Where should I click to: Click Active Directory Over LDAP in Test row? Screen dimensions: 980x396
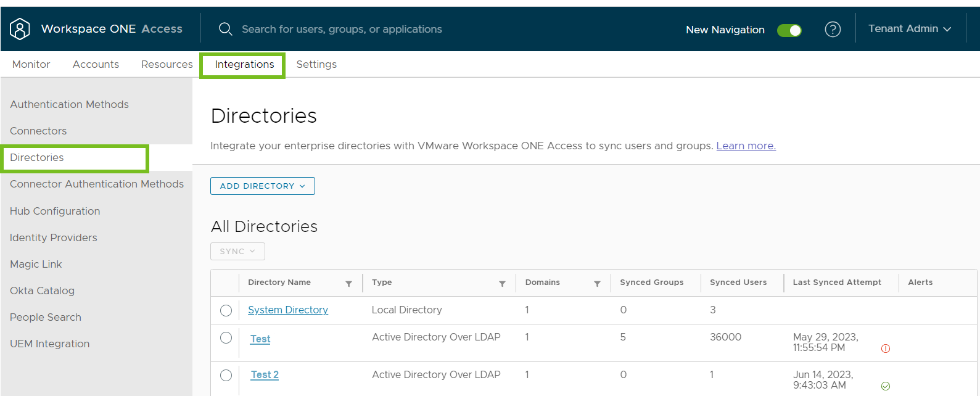(x=436, y=337)
